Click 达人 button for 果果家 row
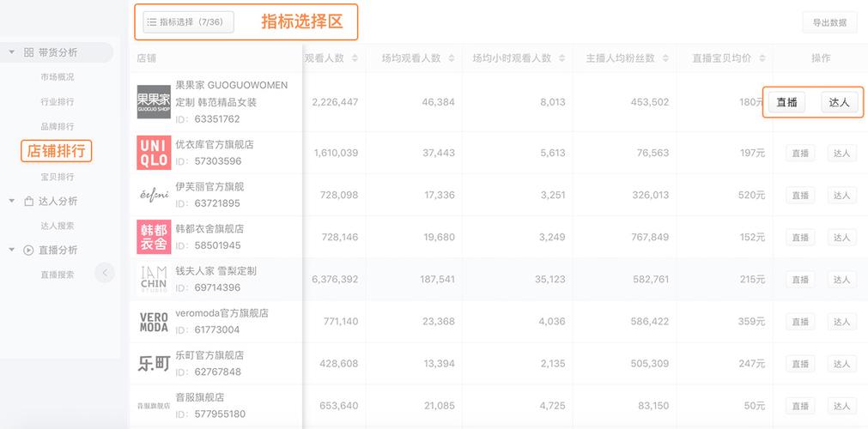 [839, 102]
